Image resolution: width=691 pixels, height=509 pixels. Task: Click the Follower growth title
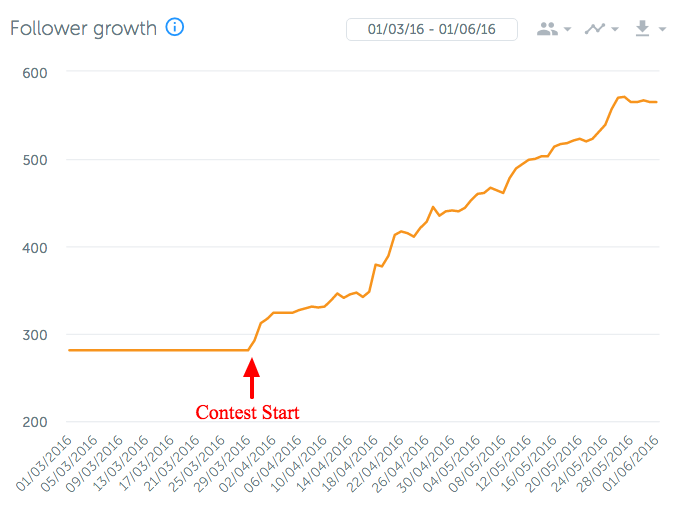point(83,28)
